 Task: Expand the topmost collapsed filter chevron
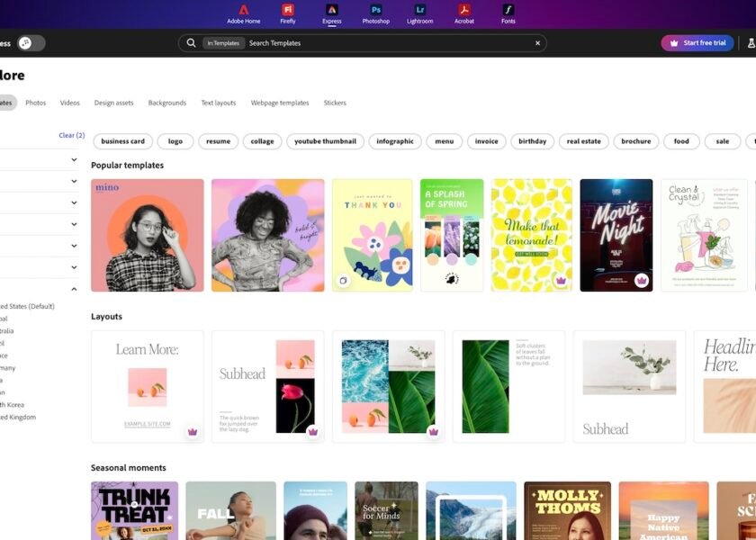coord(74,159)
